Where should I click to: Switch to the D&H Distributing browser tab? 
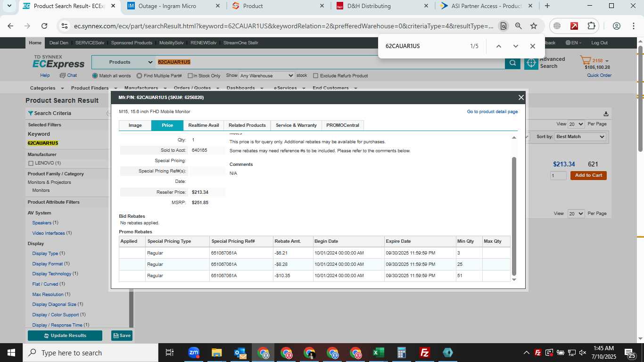(382, 6)
